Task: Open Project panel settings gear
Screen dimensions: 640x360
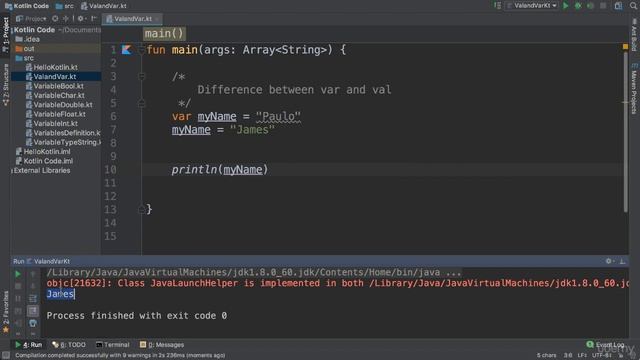Action: 81,19
